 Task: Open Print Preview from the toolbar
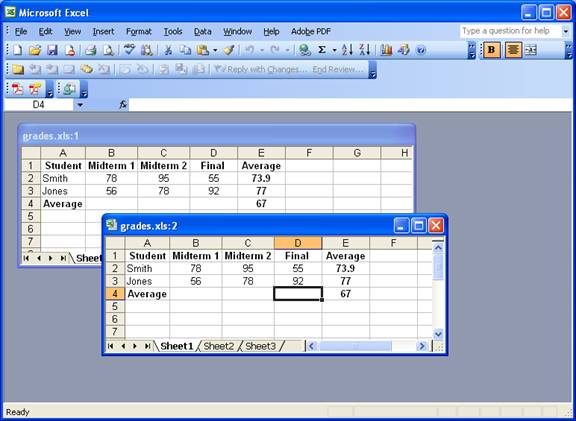click(x=108, y=50)
